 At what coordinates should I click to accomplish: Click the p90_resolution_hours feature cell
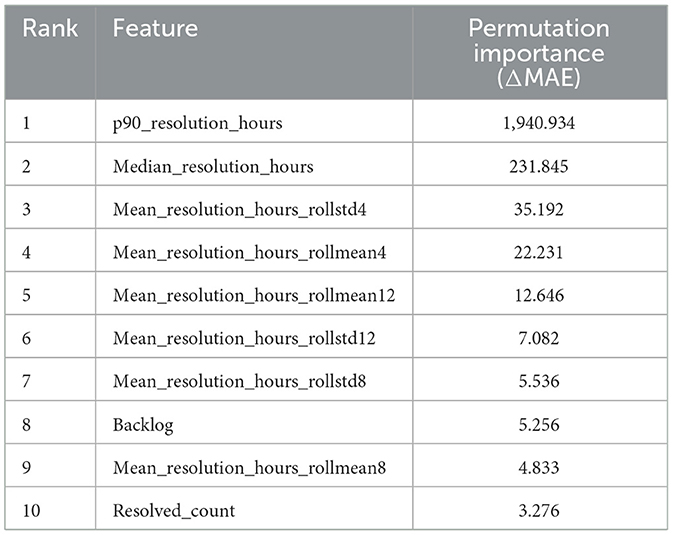(198, 123)
